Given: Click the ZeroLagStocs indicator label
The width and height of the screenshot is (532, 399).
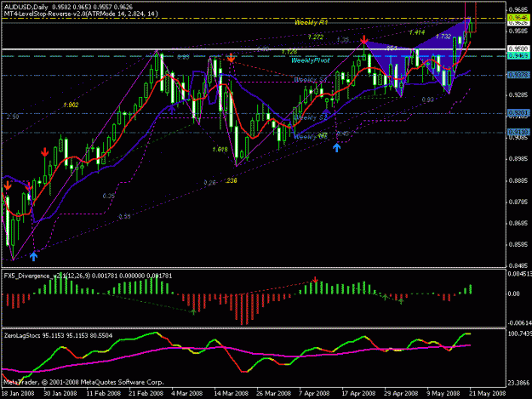Looking at the screenshot, I should 59,335.
